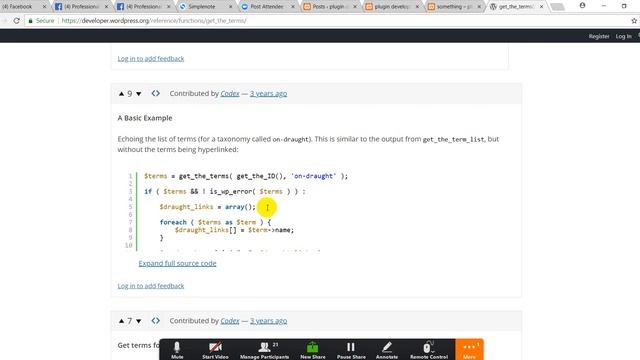Screen dimensions: 640x360
Task: Close the get_the_terms tab
Action: tap(542, 7)
